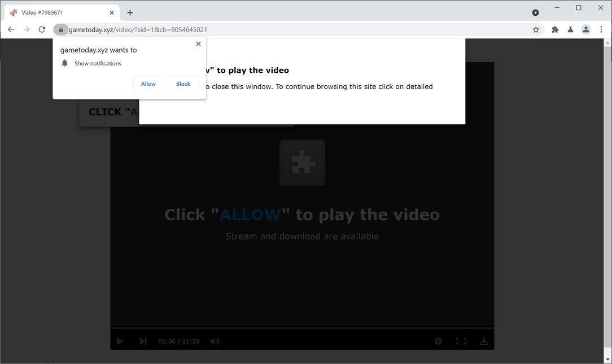Click the bell icon in the notification prompt
The height and width of the screenshot is (364, 612).
tap(64, 63)
